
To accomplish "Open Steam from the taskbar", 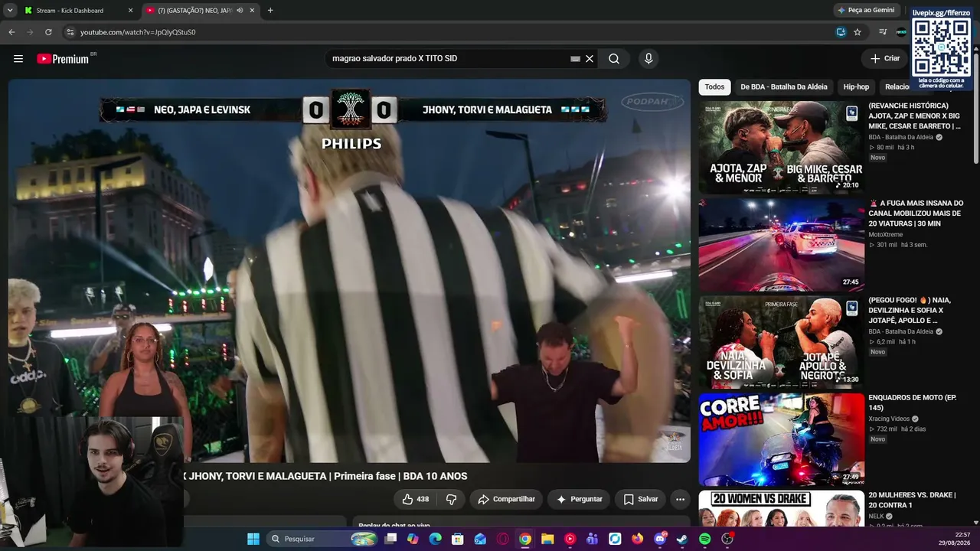I will pyautogui.click(x=682, y=539).
